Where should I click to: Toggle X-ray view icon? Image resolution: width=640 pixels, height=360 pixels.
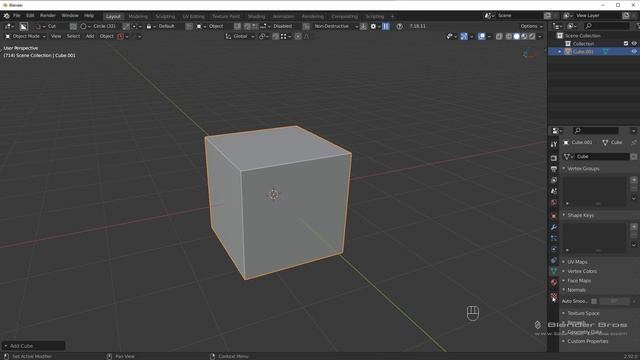pyautogui.click(x=499, y=36)
